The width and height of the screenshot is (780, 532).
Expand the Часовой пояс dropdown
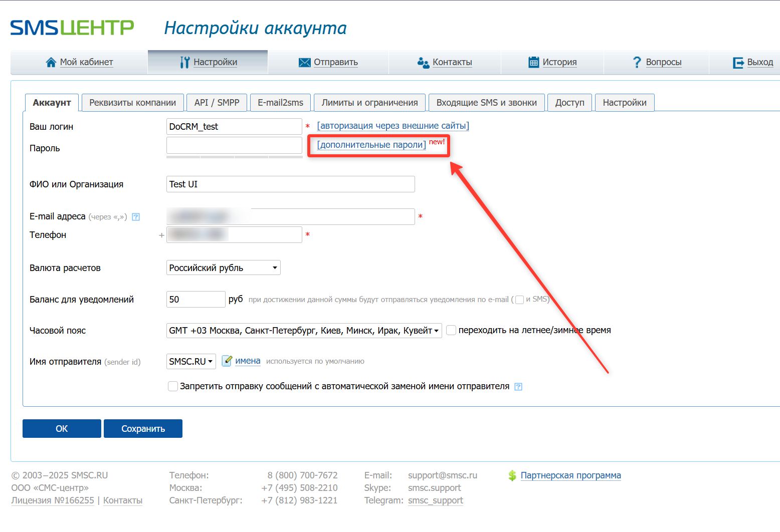pyautogui.click(x=304, y=331)
